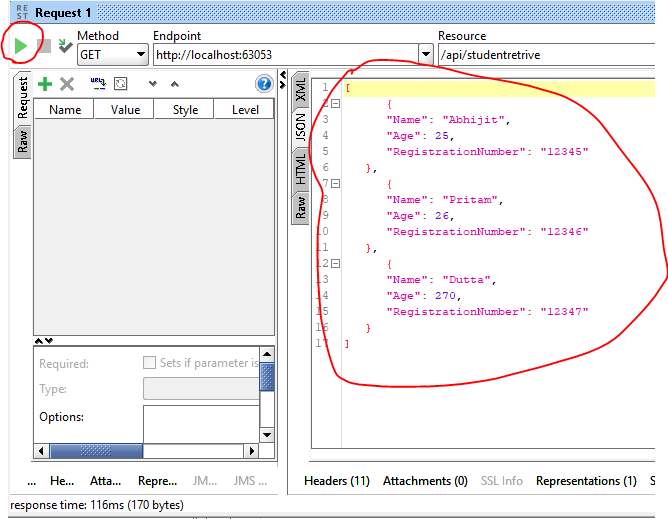Click the "Abhijit" name value
This screenshot has height=519, width=668.
(x=473, y=120)
